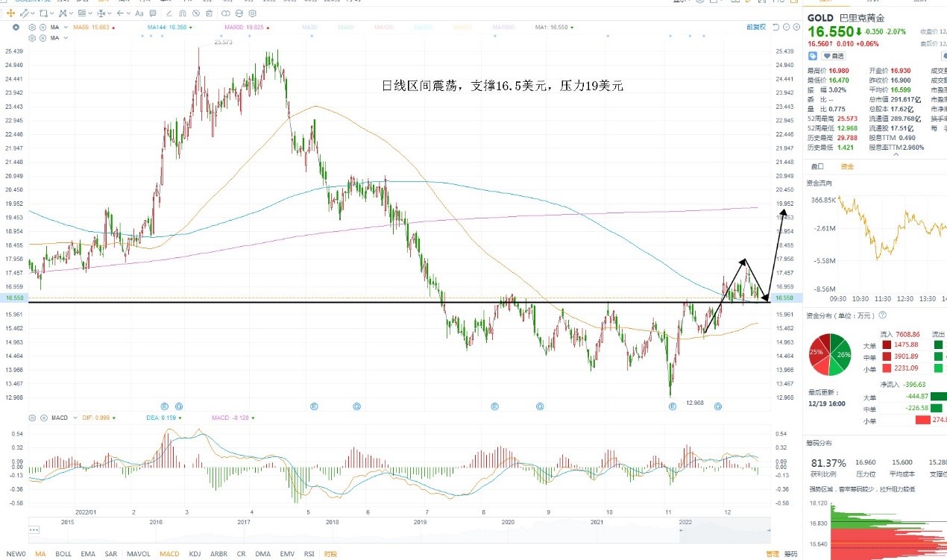Select the measurement range tool icon
The height and width of the screenshot is (560, 947).
pyautogui.click(x=101, y=13)
